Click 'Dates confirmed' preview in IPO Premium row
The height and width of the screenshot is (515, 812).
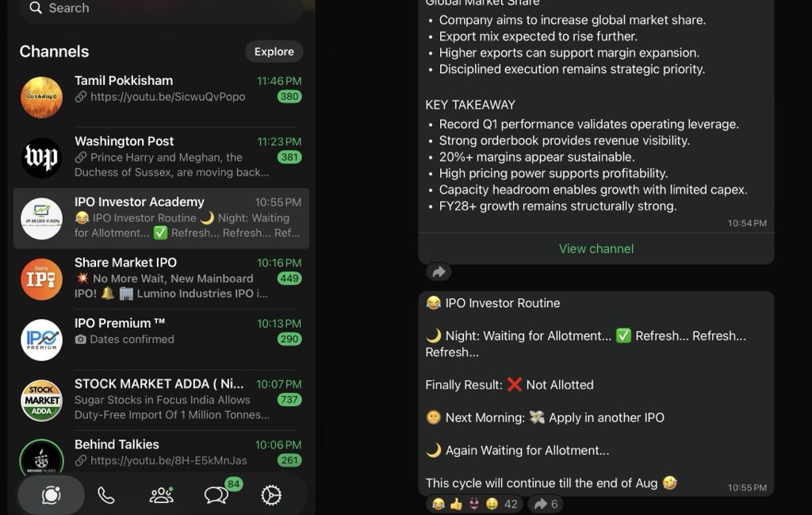point(132,340)
